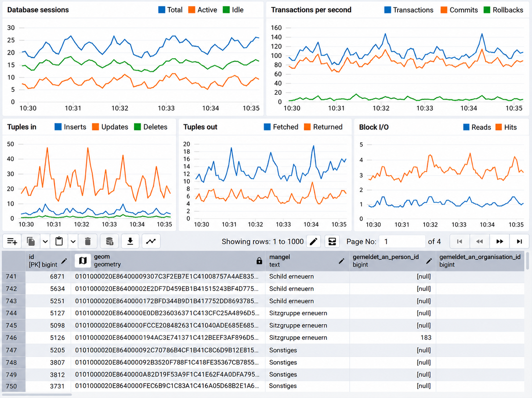Click the Tuples in chart title
The image size is (532, 398).
pyautogui.click(x=22, y=127)
